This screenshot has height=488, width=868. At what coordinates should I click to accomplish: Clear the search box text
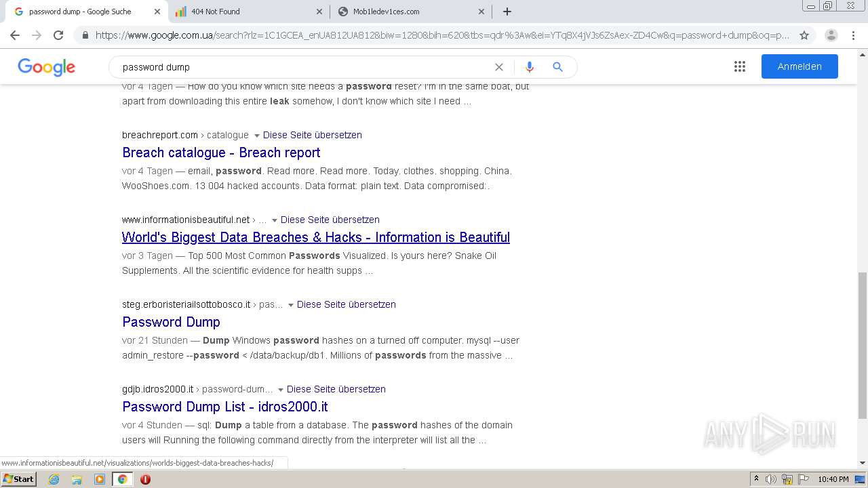click(499, 67)
